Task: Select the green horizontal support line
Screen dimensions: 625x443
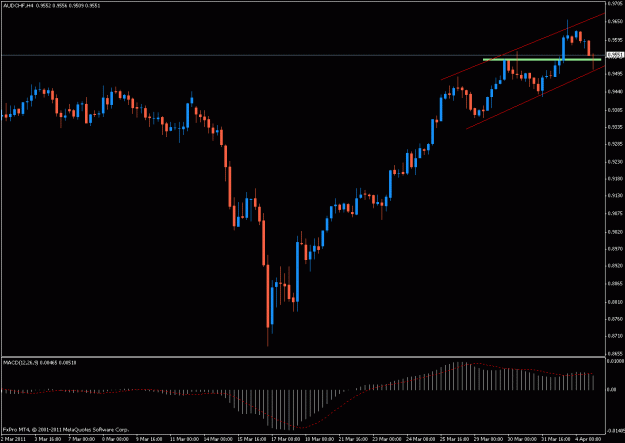Action: point(542,60)
